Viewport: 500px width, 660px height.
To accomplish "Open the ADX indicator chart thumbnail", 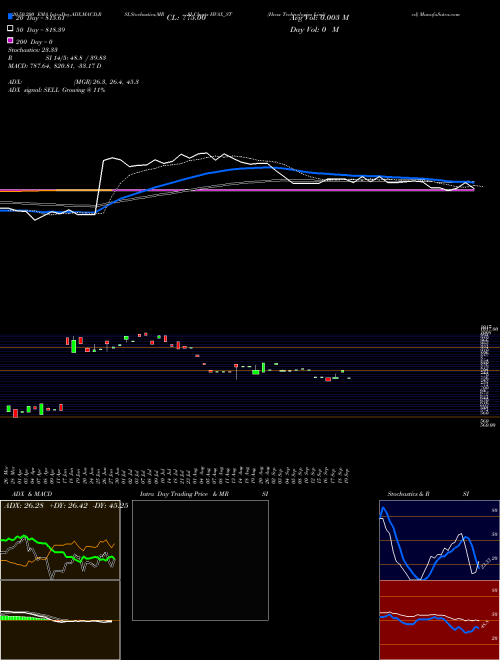I will (x=60, y=540).
